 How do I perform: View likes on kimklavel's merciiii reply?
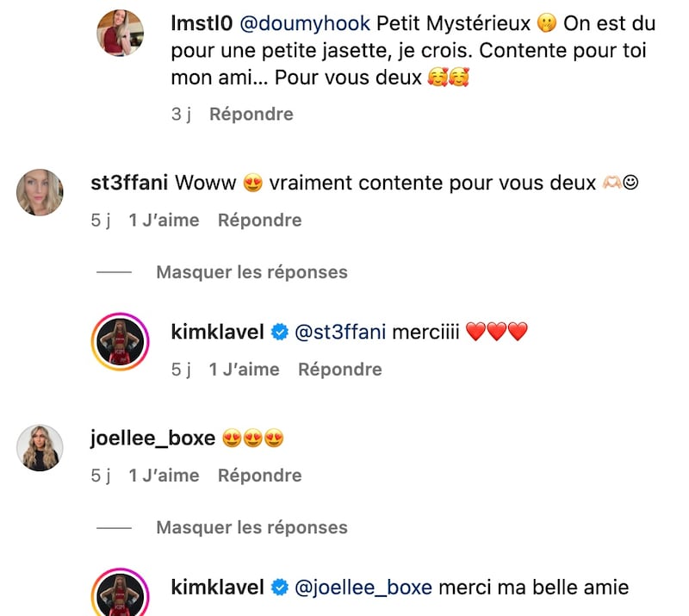click(x=245, y=370)
